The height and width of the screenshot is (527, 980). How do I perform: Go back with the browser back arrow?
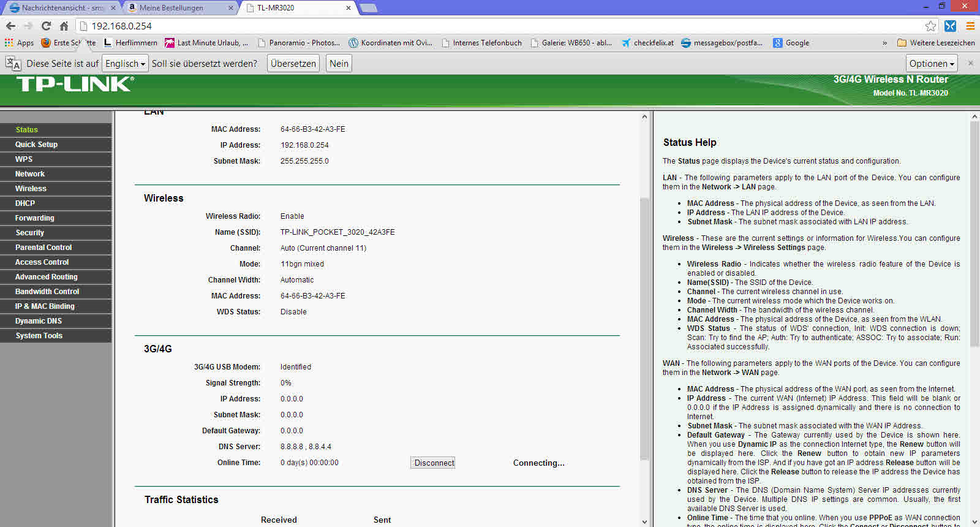[x=10, y=26]
